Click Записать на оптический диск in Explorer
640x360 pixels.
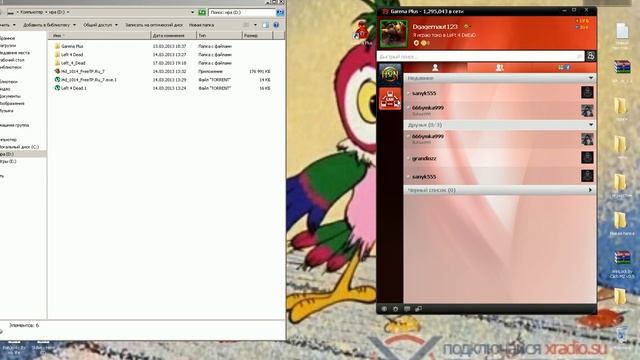point(154,25)
